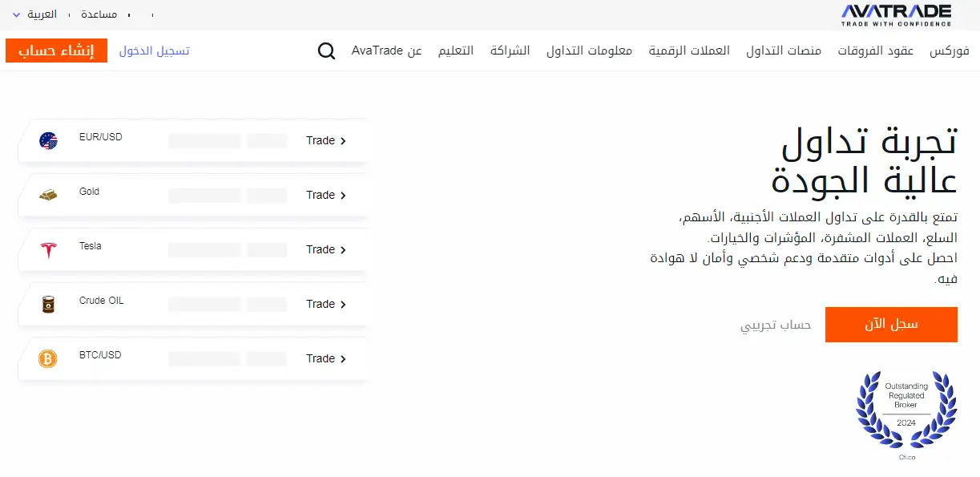
Task: Open the منصات التداول menu item
Action: (x=783, y=50)
